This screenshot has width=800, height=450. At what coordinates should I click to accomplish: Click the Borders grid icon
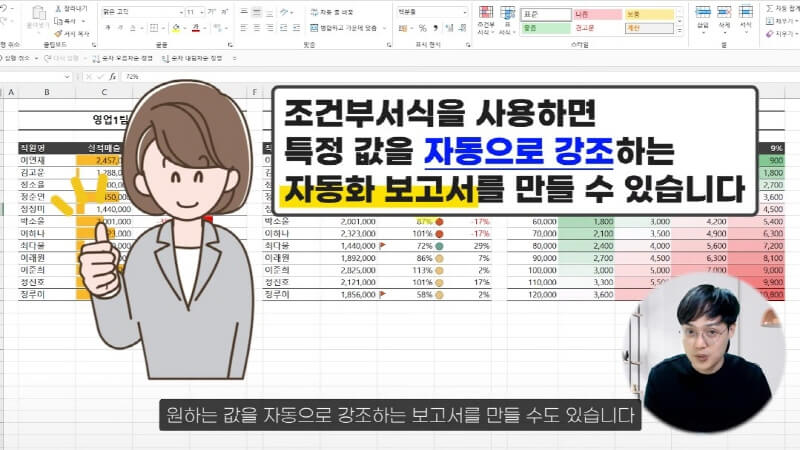[154, 28]
